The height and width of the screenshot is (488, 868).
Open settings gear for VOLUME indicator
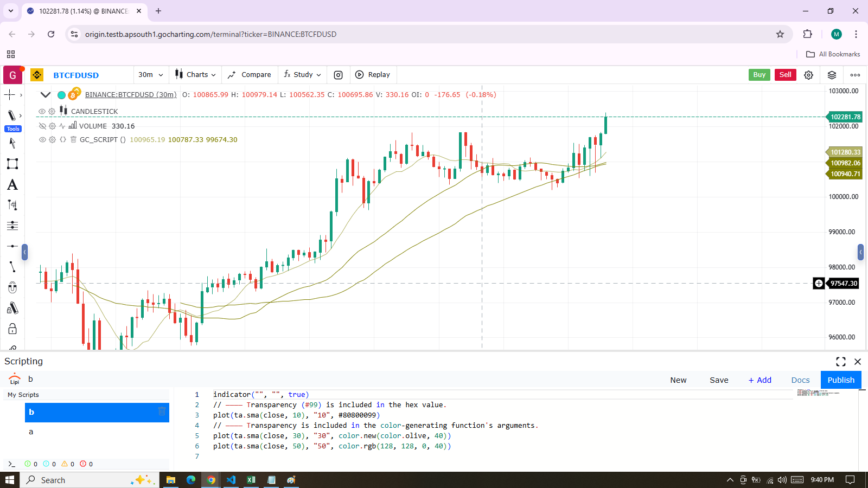pos(52,126)
